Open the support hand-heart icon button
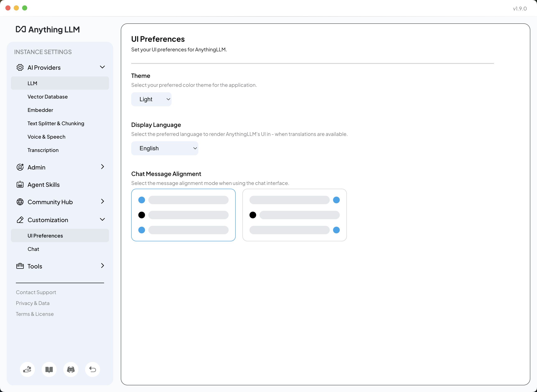 (27, 369)
